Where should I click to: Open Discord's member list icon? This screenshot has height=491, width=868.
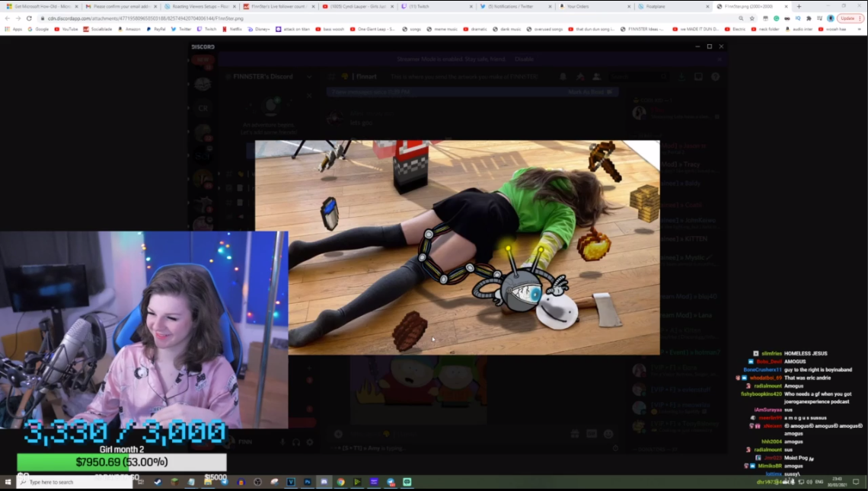click(597, 77)
